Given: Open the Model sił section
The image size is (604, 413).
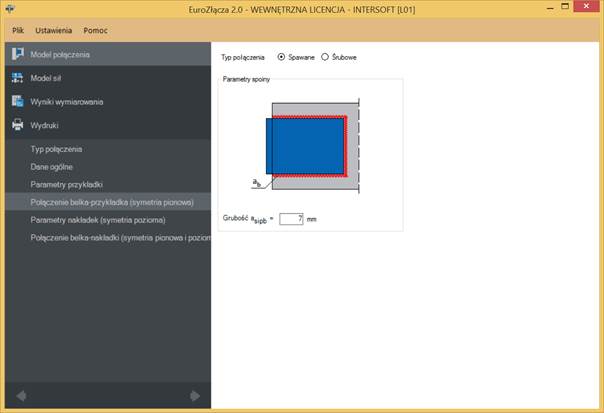Looking at the screenshot, I should click(x=108, y=78).
